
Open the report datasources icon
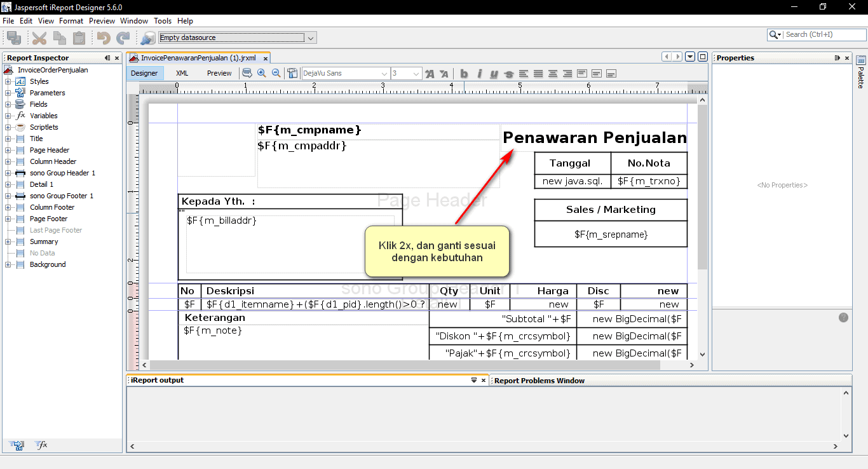(x=147, y=38)
